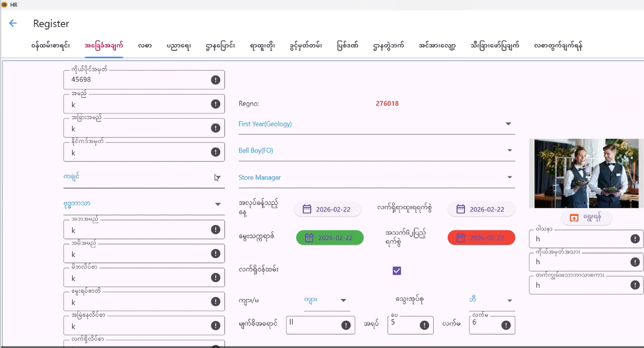Click the calendar icon for လက်ရှိရာထူးရရက်စွဲ
This screenshot has height=348, width=644.
pos(461,209)
